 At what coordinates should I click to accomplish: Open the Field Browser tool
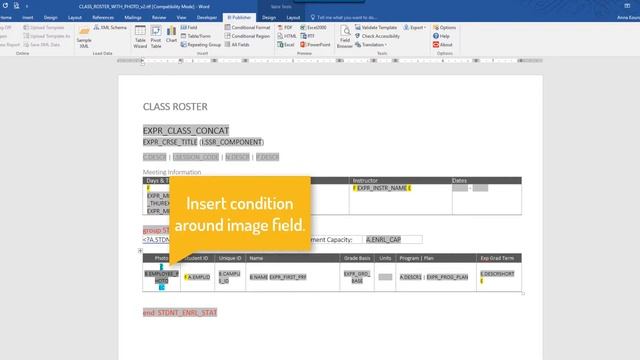[344, 37]
